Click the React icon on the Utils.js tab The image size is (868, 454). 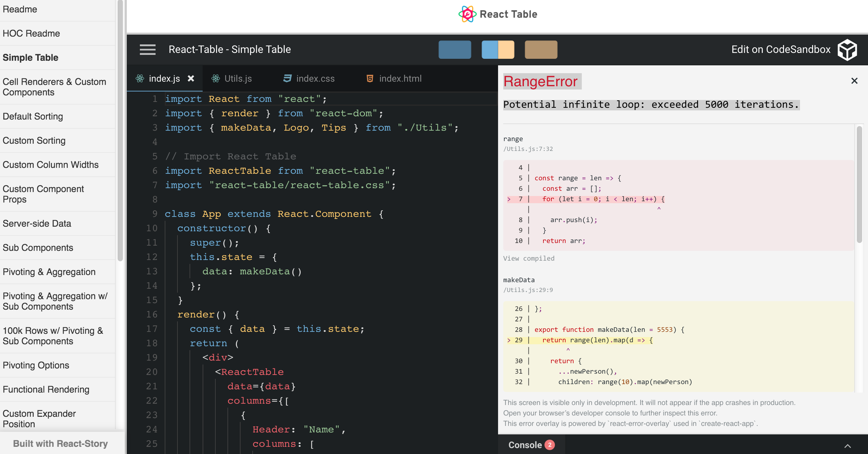(x=216, y=78)
